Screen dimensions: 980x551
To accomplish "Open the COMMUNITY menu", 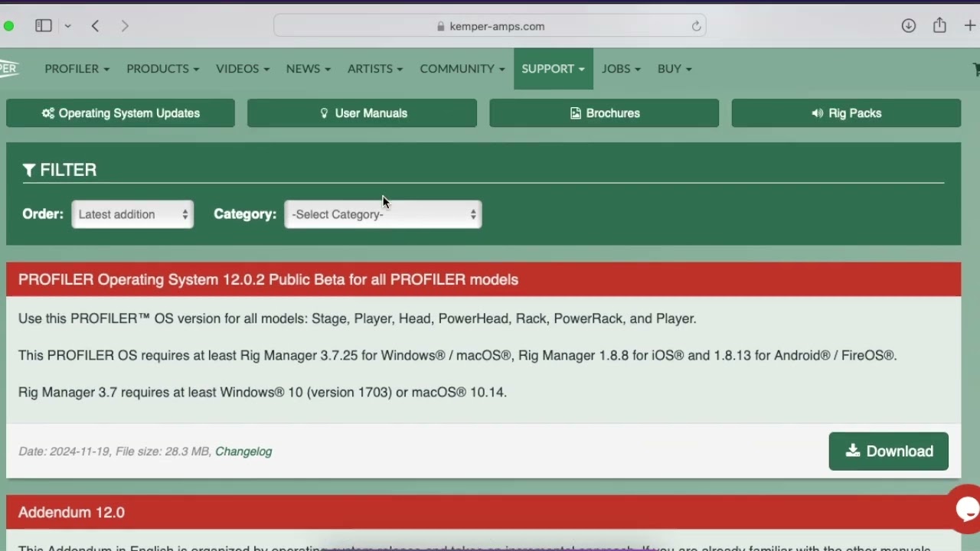I will coord(462,69).
